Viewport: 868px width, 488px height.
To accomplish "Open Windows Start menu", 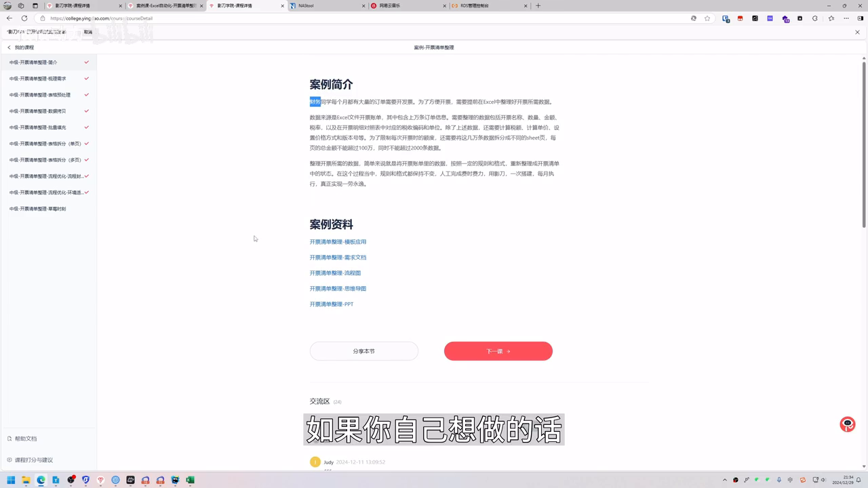I will 11,480.
